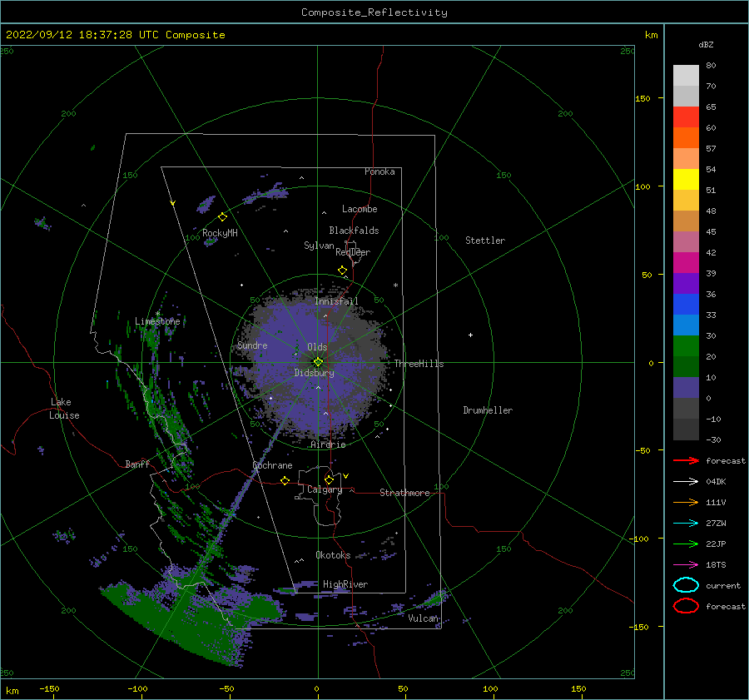749x700 pixels.
Task: Click the ThreeHills town label
Action: click(x=419, y=364)
